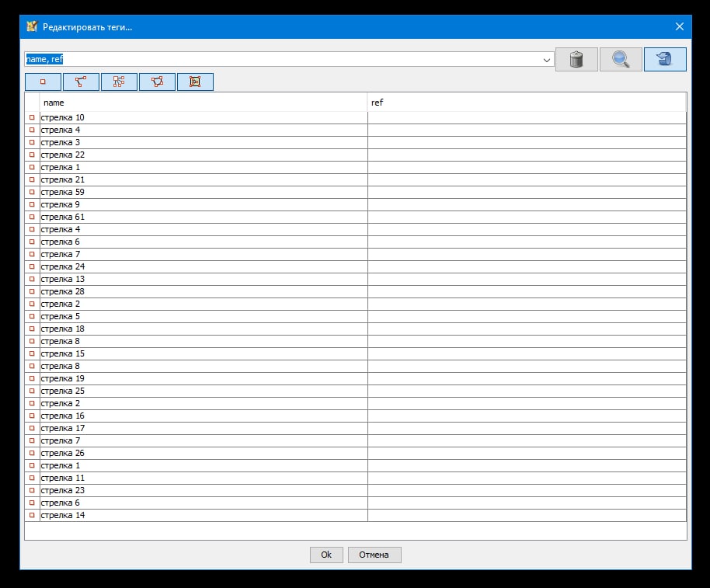This screenshot has height=588, width=710.
Task: Click node icon in стрелка 22 row
Action: pos(32,155)
